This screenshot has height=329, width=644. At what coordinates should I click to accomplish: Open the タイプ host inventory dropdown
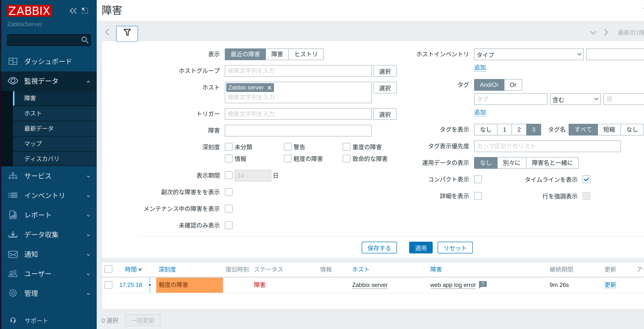coord(528,55)
